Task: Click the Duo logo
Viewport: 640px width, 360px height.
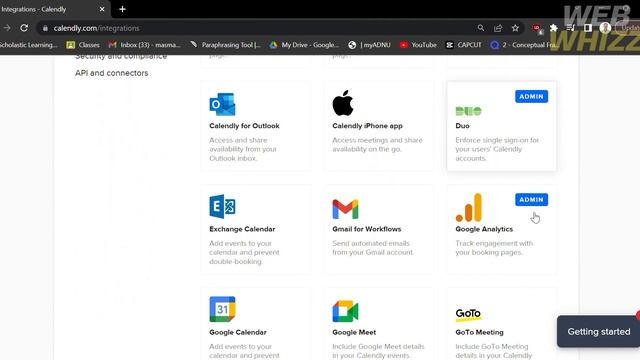Action: (x=468, y=111)
